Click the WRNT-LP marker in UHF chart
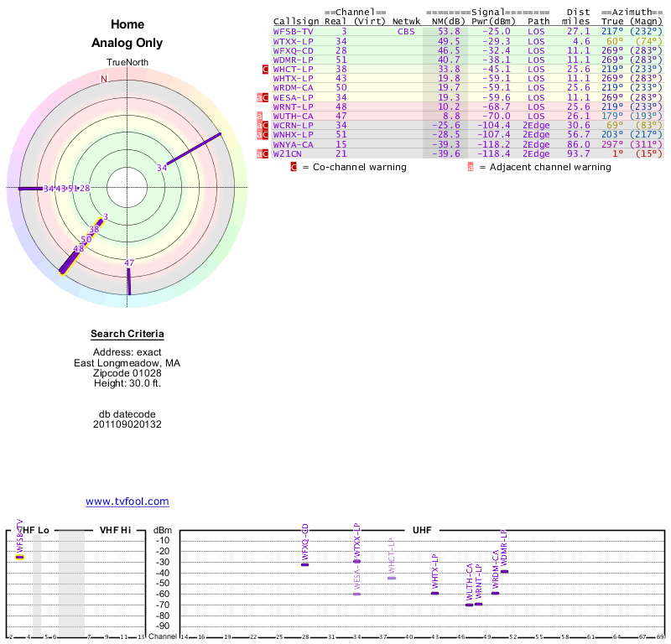The height and width of the screenshot is (644, 671). (479, 605)
